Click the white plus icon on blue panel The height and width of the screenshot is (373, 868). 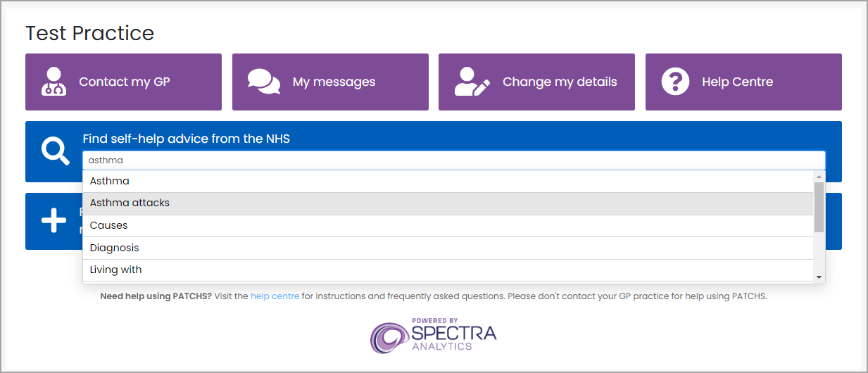coord(54,221)
